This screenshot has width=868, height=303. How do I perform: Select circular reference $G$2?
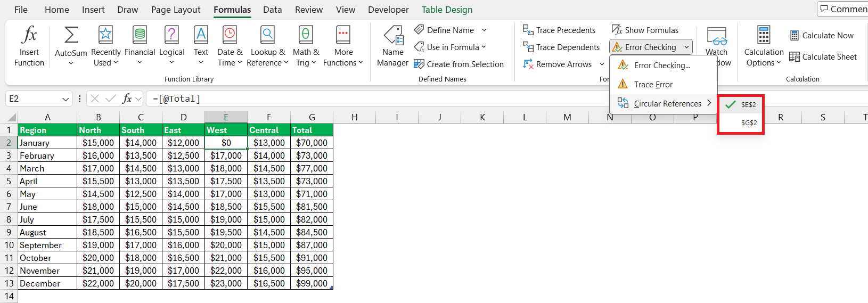tap(741, 122)
